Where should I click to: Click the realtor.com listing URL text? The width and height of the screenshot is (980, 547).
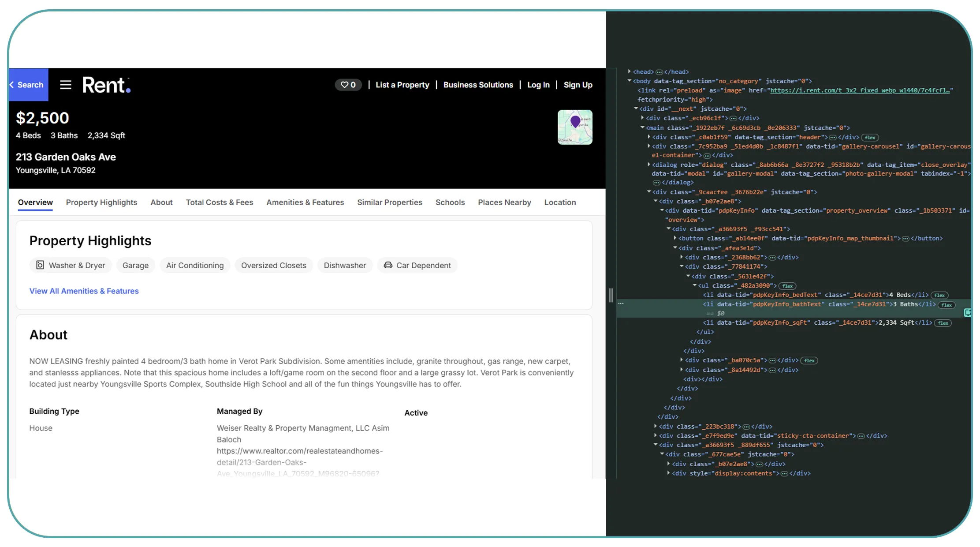click(299, 462)
